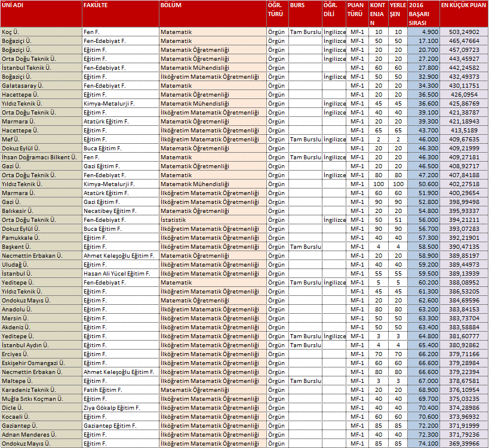Select the Mef Ü. cell
Viewport: 498px width, 448px height.
[41, 139]
